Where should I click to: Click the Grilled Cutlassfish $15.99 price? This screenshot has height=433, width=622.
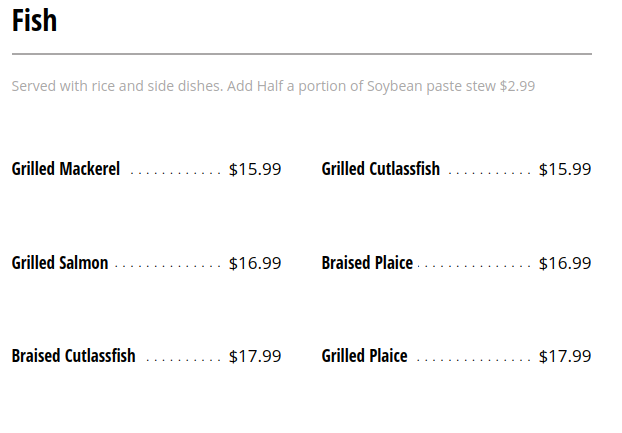(565, 169)
